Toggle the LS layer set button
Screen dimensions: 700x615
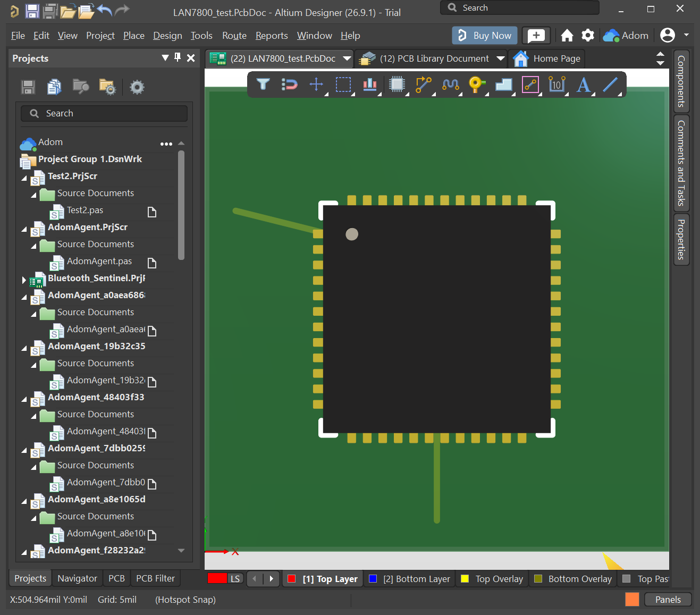tap(235, 579)
